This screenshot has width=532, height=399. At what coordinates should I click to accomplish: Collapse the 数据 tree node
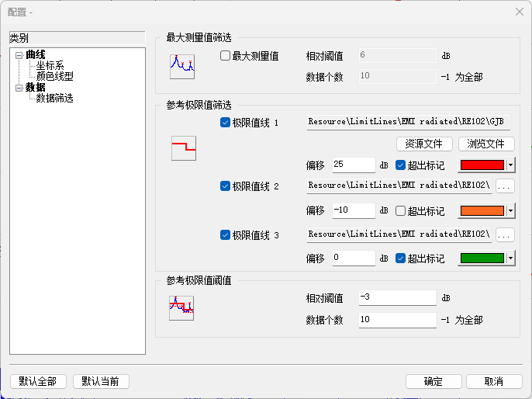point(19,88)
